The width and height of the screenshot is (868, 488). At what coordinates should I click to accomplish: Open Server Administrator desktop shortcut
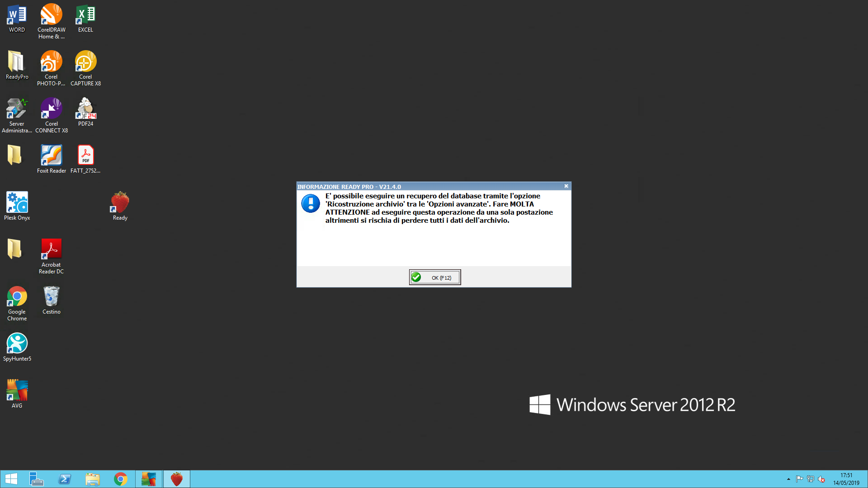(17, 116)
